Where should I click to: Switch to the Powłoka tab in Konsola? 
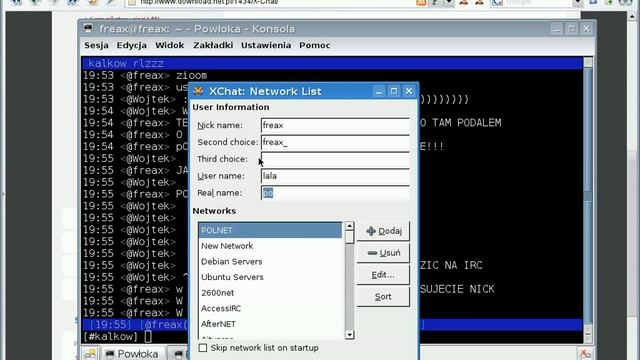pyautogui.click(x=132, y=353)
